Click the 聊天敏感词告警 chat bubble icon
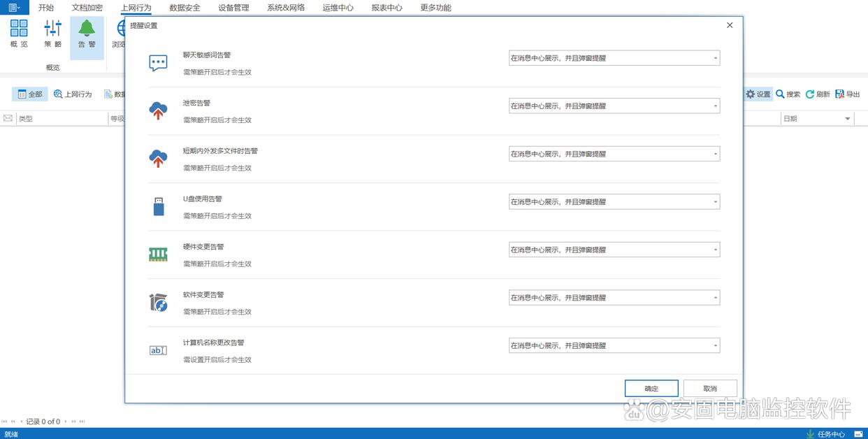 159,63
